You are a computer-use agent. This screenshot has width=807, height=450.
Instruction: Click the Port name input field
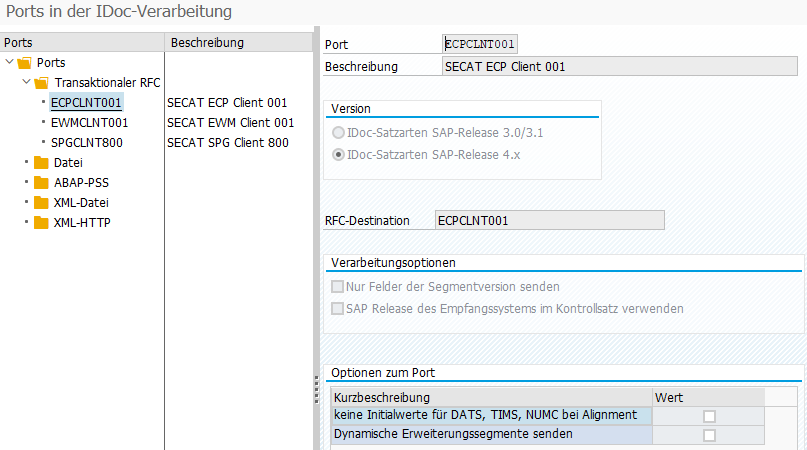pyautogui.click(x=481, y=44)
